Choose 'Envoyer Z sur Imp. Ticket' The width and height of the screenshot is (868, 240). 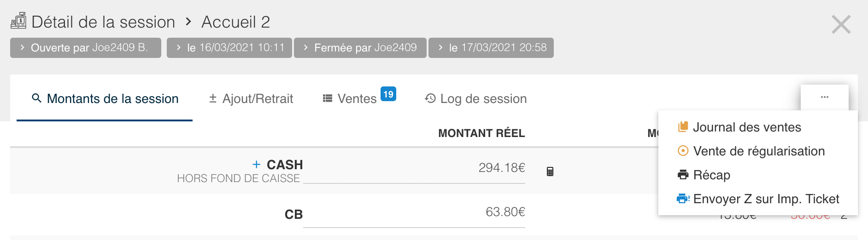pos(766,199)
